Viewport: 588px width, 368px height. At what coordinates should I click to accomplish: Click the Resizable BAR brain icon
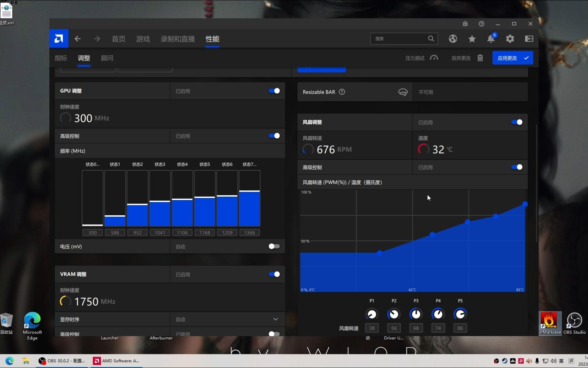coord(403,92)
